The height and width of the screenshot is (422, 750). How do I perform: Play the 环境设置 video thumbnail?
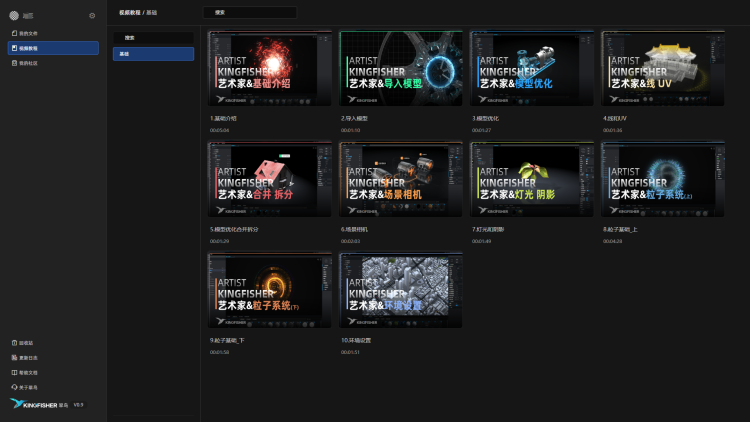click(401, 290)
